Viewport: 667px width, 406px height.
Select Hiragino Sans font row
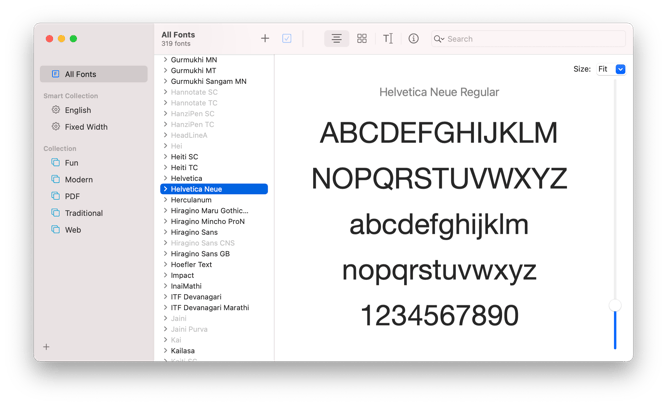[x=214, y=232]
